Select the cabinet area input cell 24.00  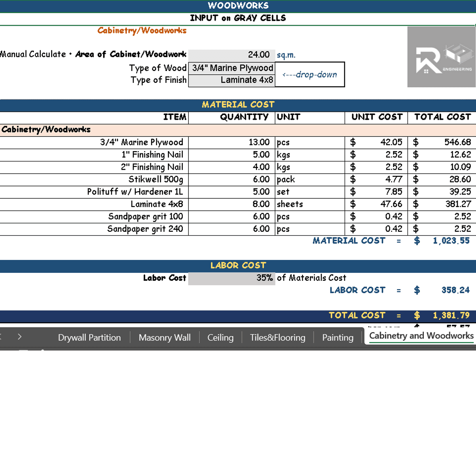[232, 55]
